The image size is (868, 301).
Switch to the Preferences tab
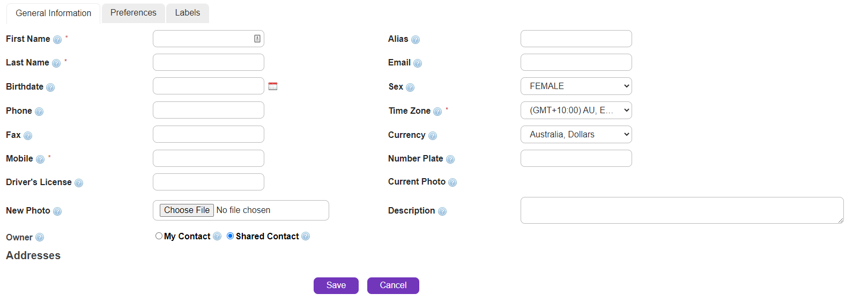tap(133, 13)
